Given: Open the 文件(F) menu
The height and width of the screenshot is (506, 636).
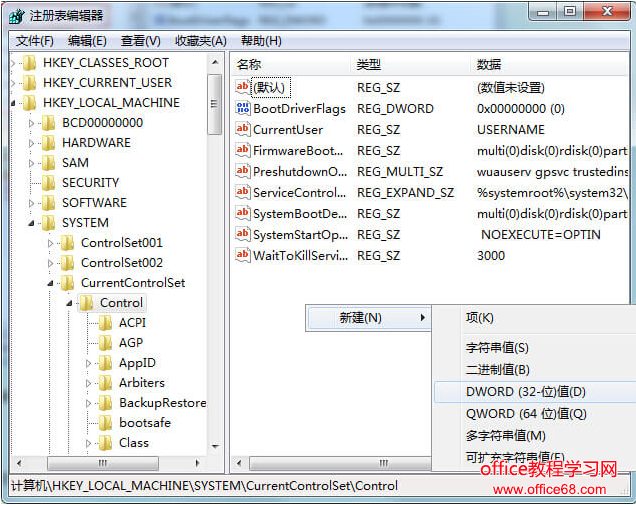Looking at the screenshot, I should [34, 41].
